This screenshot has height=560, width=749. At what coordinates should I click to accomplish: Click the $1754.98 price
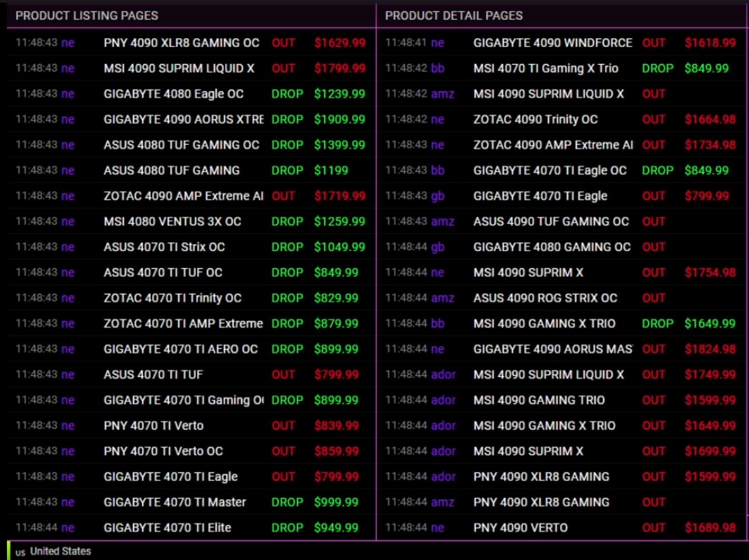point(711,273)
